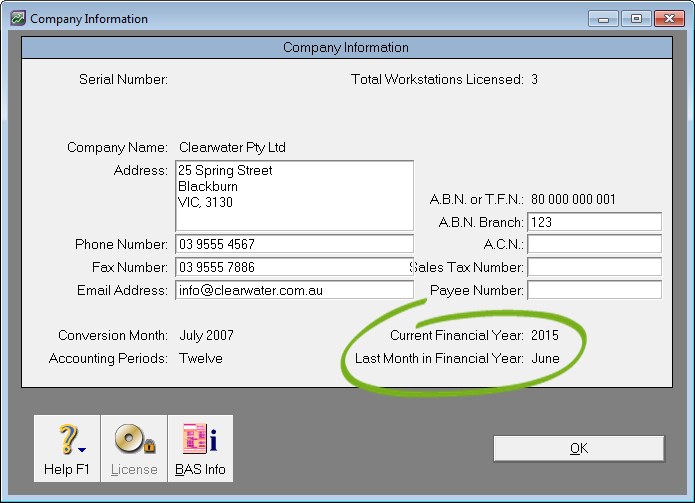The height and width of the screenshot is (503, 695).
Task: Click the Company Information blue header bar
Action: [x=346, y=48]
